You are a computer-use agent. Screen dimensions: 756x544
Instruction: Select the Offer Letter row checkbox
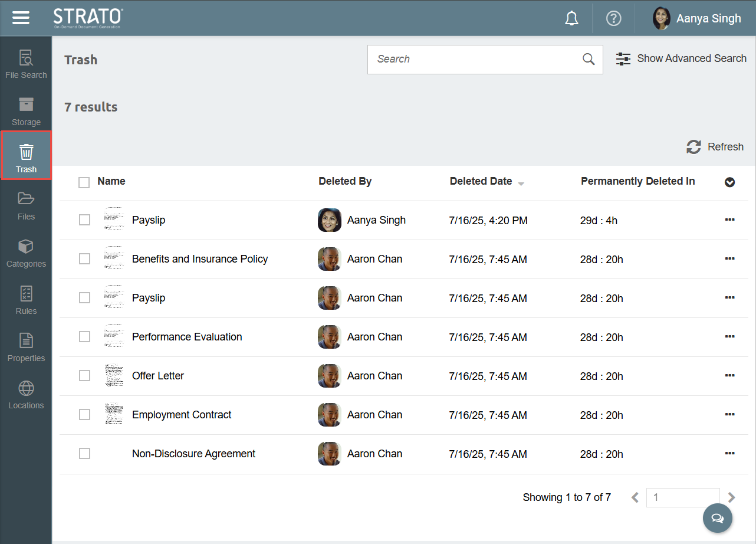coord(85,376)
